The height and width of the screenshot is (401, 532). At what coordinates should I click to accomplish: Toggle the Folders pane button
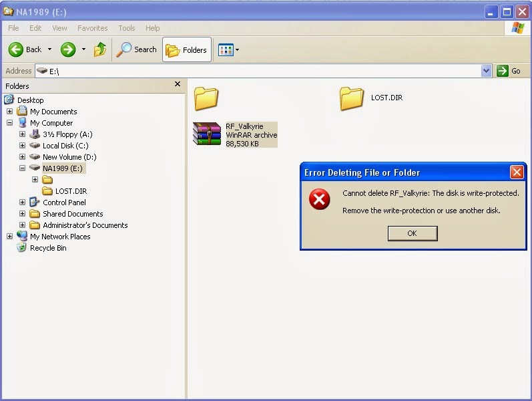(x=187, y=49)
